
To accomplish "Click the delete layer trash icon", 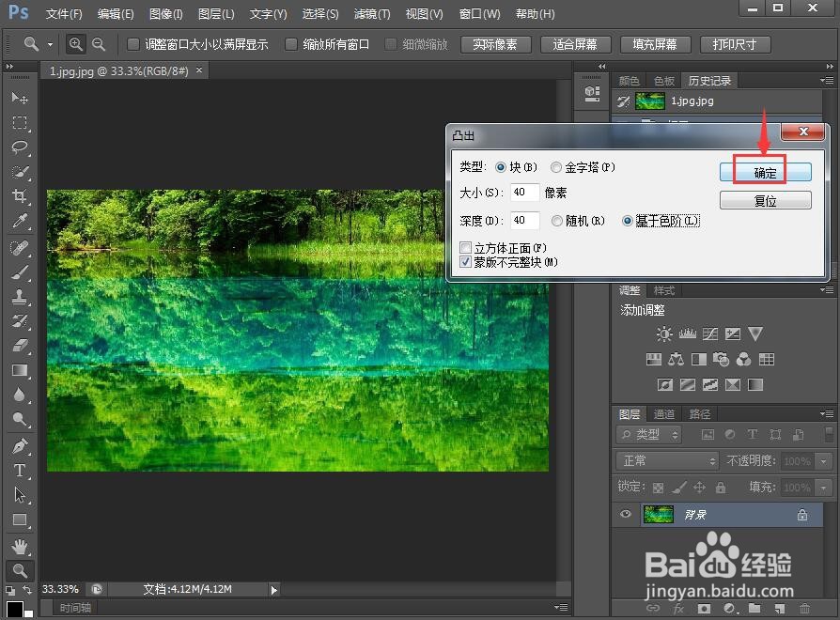I will pos(804,608).
